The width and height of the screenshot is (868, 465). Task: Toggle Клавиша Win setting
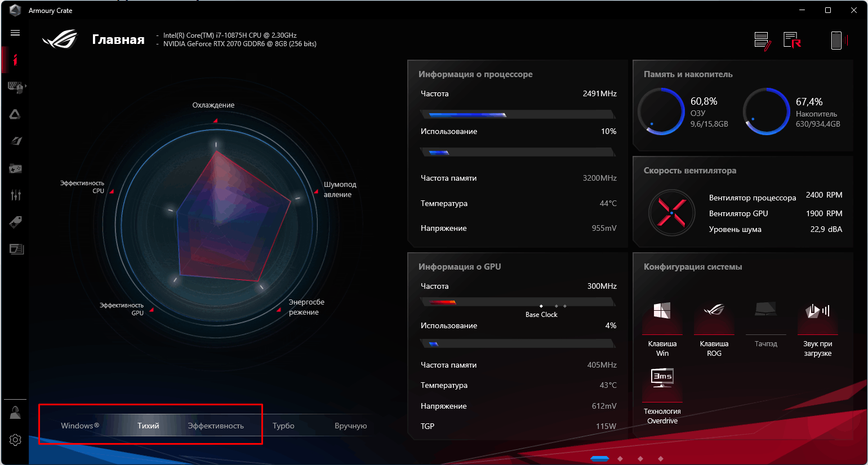click(x=662, y=329)
